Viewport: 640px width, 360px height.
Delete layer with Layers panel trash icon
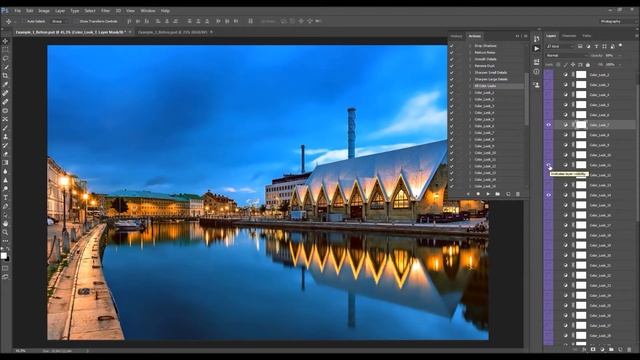pyautogui.click(x=629, y=349)
